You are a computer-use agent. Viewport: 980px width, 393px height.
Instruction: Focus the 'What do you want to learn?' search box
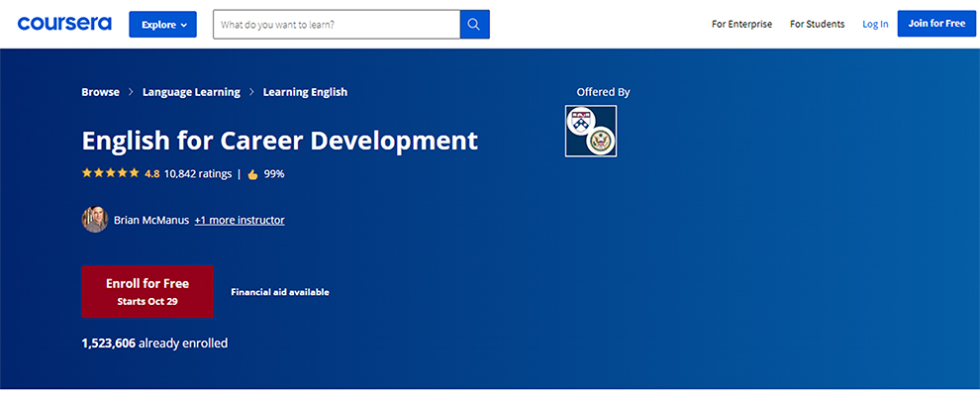coord(337,25)
